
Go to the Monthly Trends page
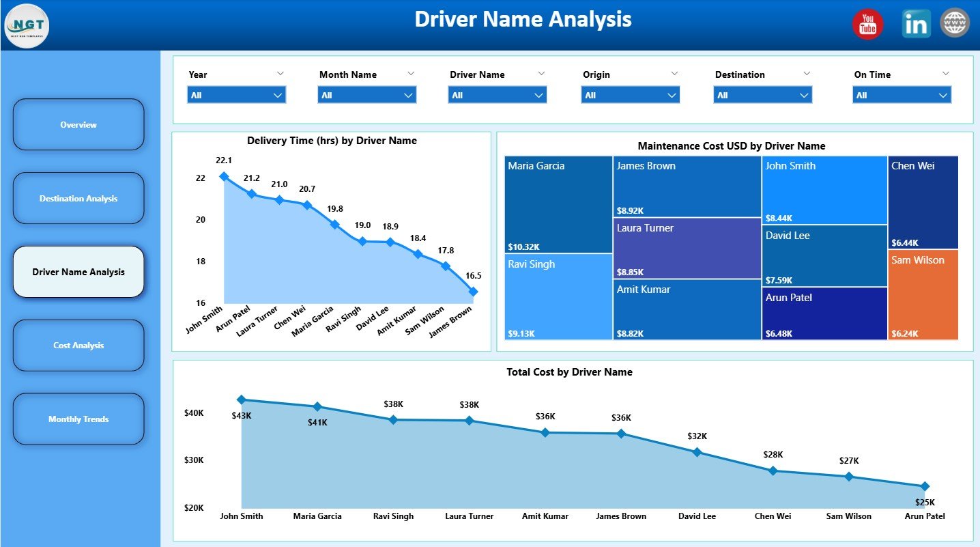78,419
